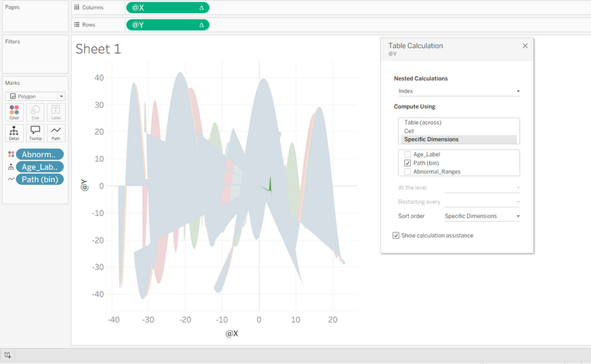Select Table (across) compute option

(422, 122)
